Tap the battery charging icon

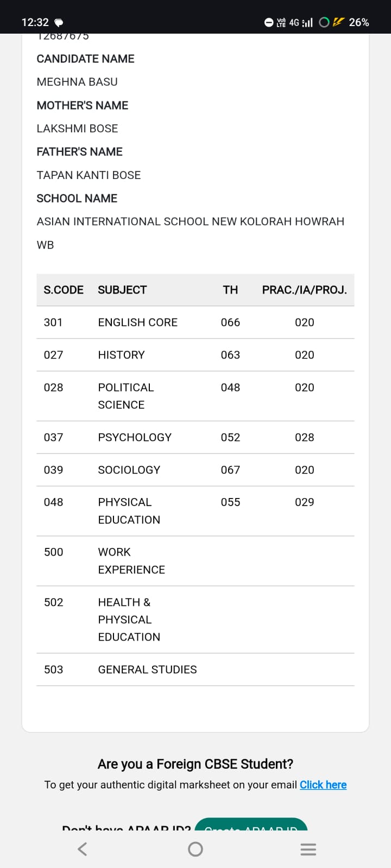point(339,22)
